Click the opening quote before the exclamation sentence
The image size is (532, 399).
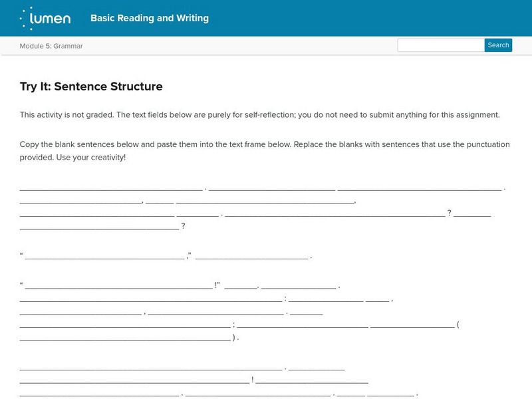[x=22, y=286]
